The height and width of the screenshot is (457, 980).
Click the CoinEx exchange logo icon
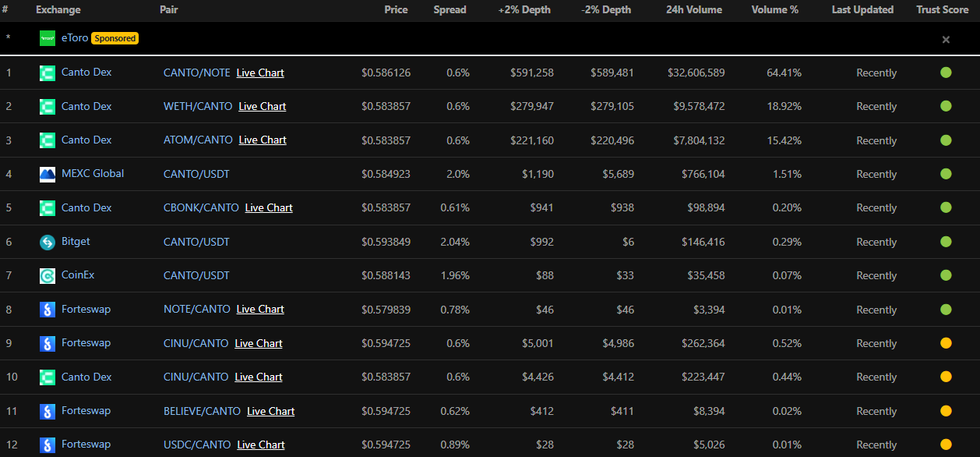48,275
